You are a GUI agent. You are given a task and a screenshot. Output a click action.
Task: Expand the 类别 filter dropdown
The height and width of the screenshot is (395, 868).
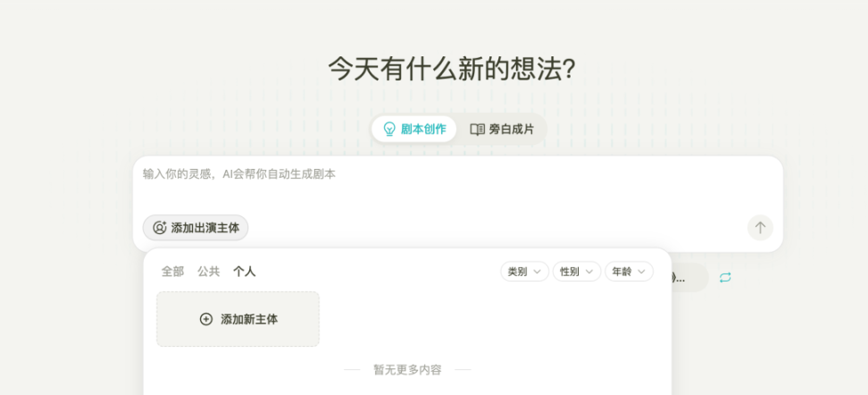524,272
